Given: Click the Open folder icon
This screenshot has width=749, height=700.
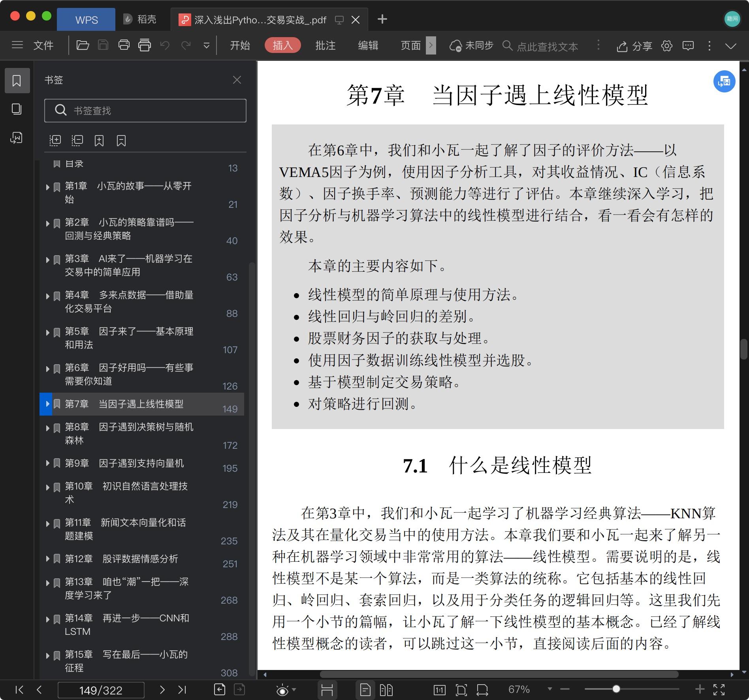Looking at the screenshot, I should (82, 45).
